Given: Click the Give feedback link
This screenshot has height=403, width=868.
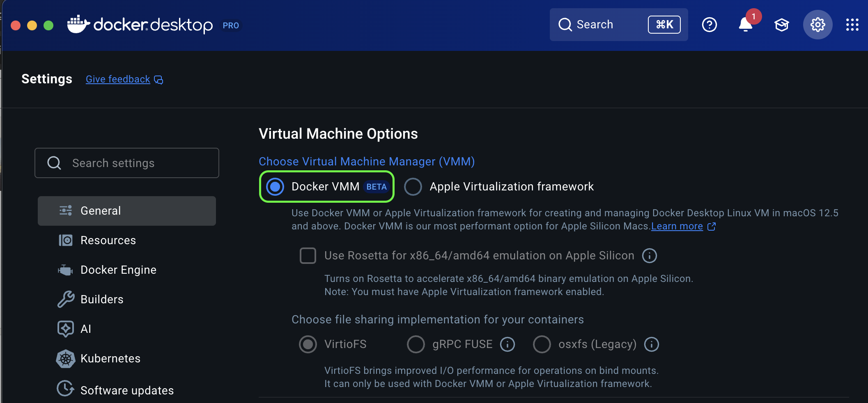Looking at the screenshot, I should [118, 79].
